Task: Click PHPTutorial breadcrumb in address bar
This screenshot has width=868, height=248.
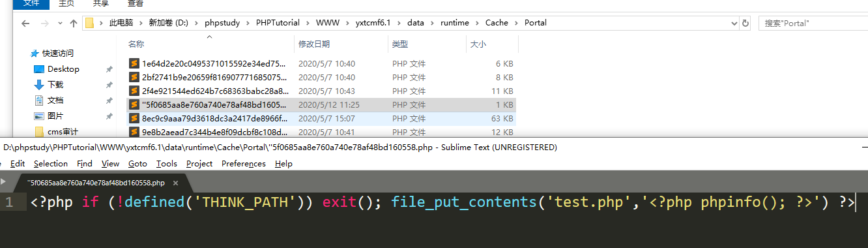Action: click(x=278, y=23)
